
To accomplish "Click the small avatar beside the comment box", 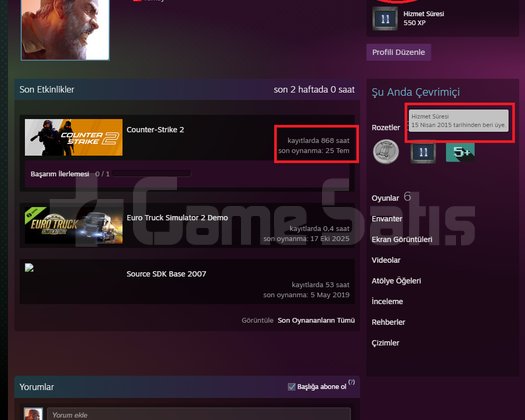I will click(x=33, y=414).
